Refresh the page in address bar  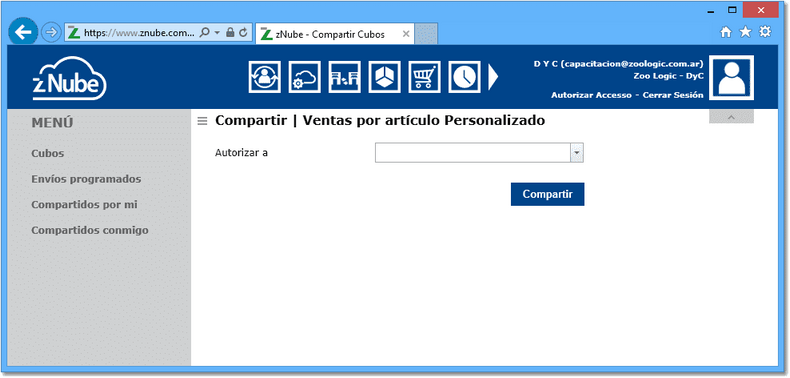[x=243, y=33]
